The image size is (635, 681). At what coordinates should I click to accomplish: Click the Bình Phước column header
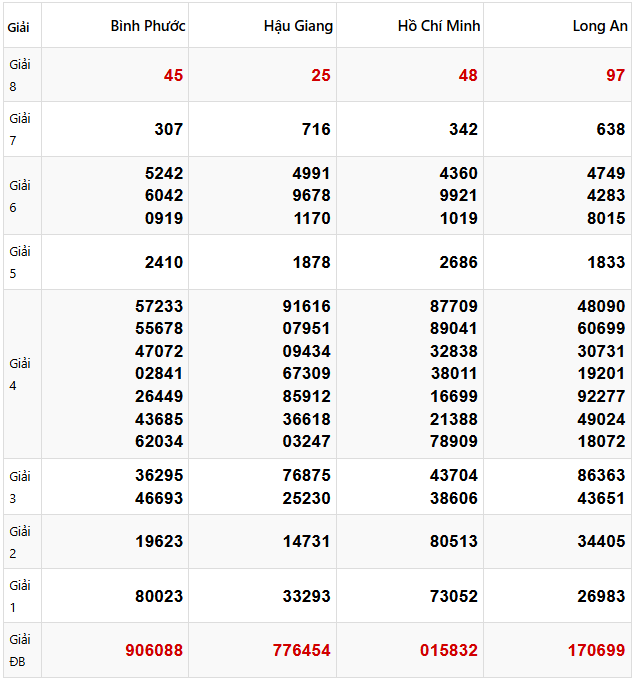click(x=147, y=26)
